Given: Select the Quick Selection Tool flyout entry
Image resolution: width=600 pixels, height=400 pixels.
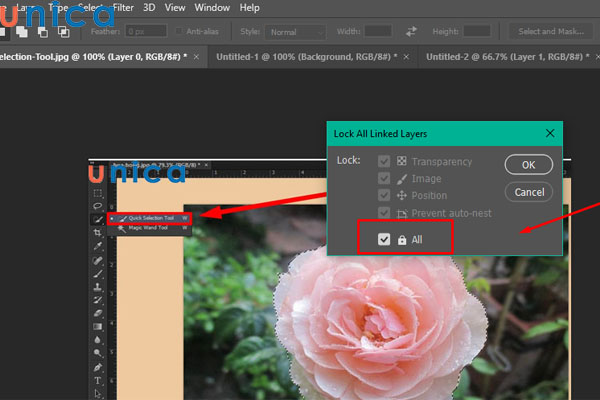Looking at the screenshot, I should click(x=150, y=217).
